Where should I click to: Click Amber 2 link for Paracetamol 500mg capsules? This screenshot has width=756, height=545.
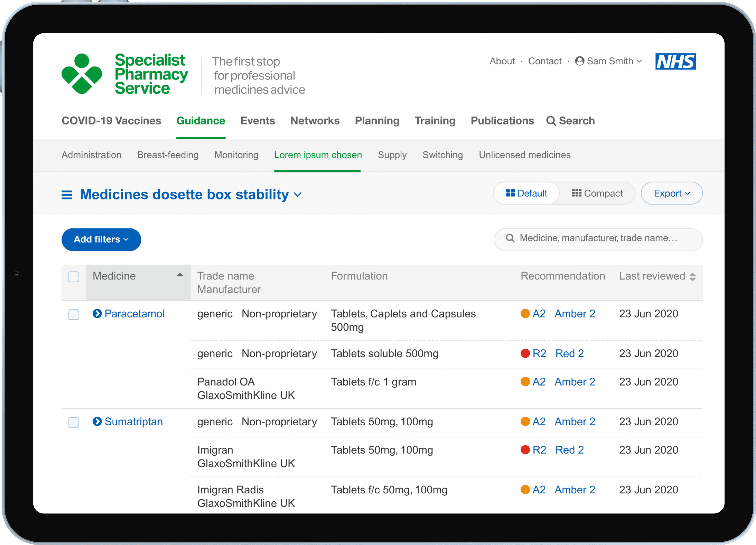pyautogui.click(x=575, y=313)
